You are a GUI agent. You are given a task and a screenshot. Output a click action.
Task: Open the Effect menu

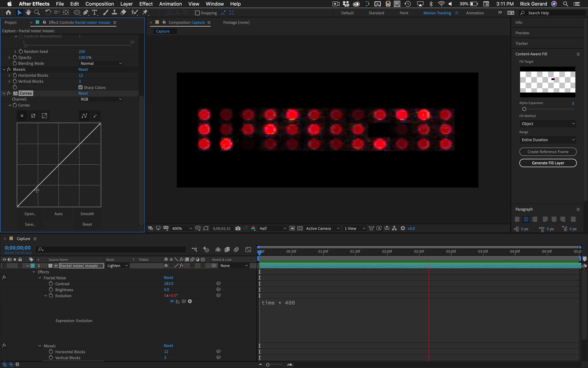[146, 4]
